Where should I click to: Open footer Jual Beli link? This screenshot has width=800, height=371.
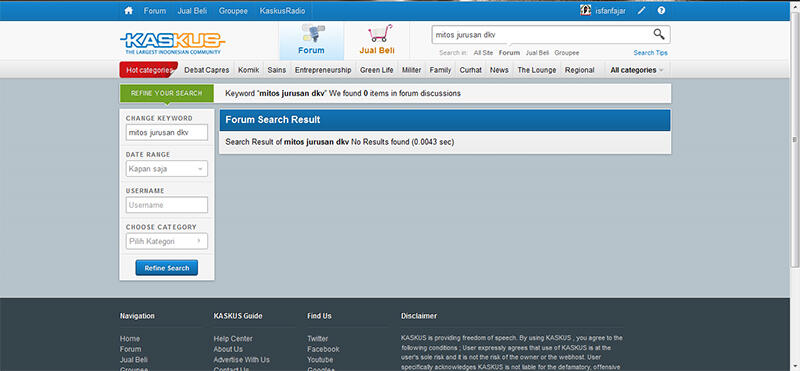(x=134, y=360)
